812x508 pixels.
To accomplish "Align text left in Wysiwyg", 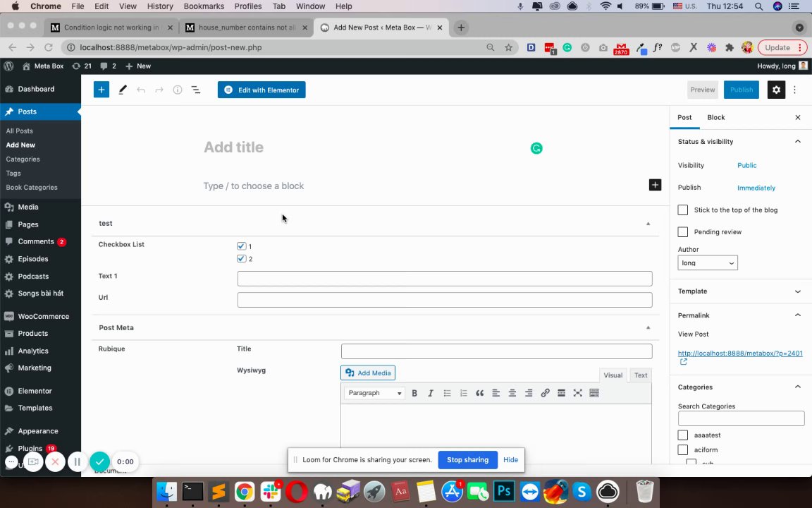I will 496,393.
